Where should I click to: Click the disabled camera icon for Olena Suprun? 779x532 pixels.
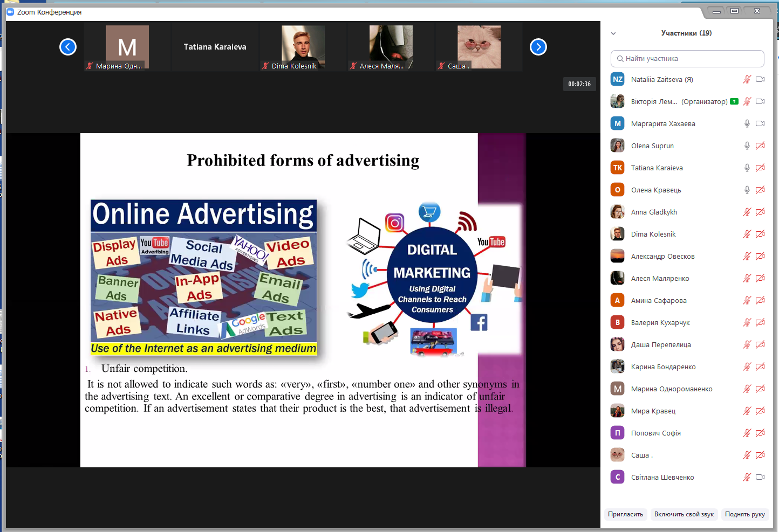click(x=760, y=146)
